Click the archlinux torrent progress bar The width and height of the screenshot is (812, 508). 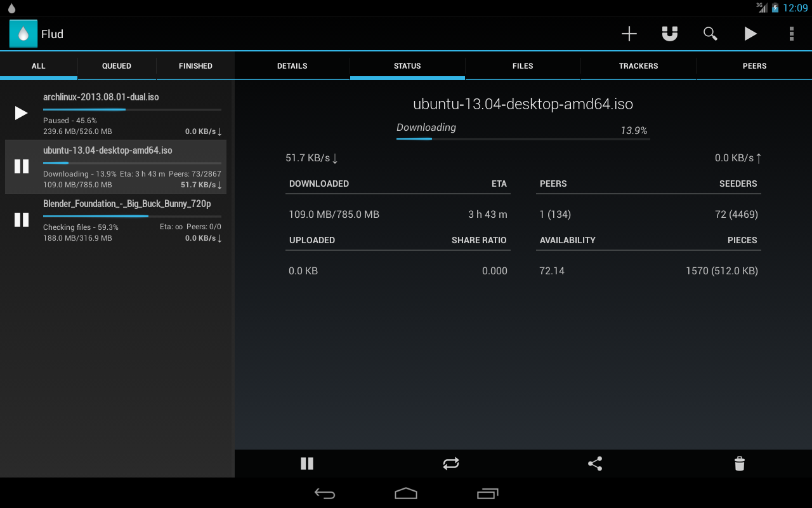[132, 109]
